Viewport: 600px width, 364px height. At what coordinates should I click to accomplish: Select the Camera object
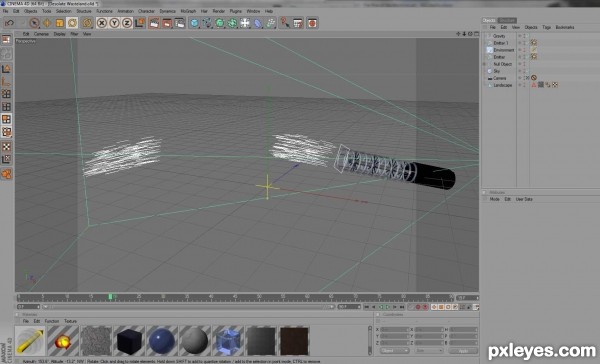click(499, 78)
